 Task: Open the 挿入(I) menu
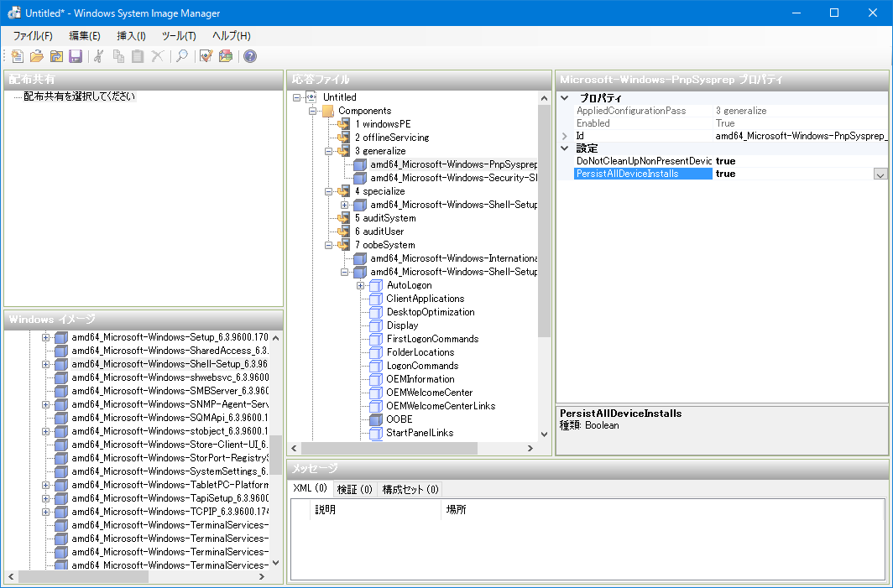pos(131,35)
